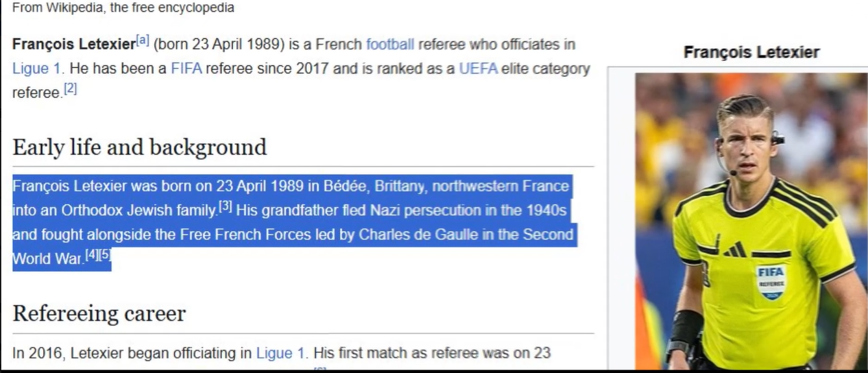Click the text From Wikipedia, the free encyclopedia
Image resolution: width=868 pixels, height=373 pixels.
tap(123, 8)
